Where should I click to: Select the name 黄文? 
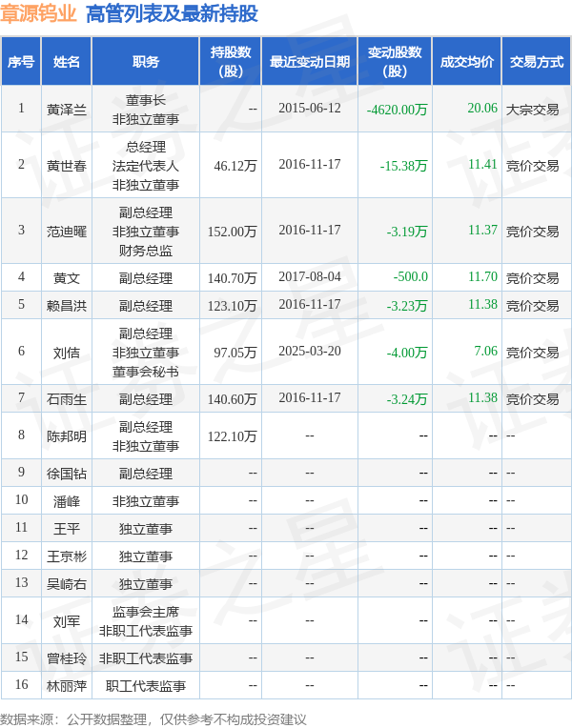(x=67, y=278)
